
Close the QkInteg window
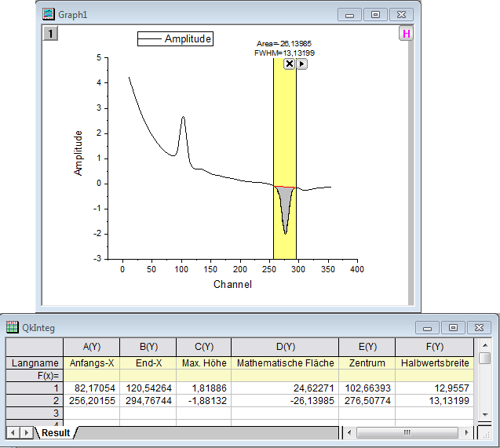click(479, 327)
